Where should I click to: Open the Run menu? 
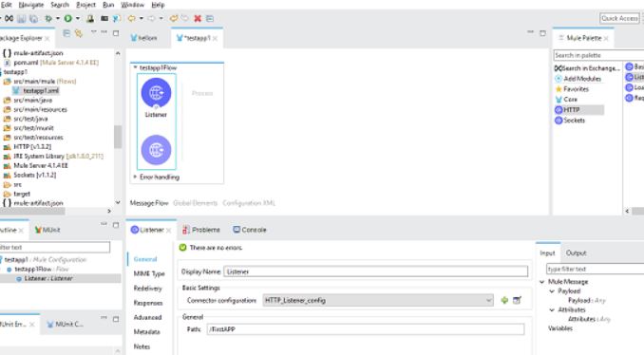tap(108, 5)
